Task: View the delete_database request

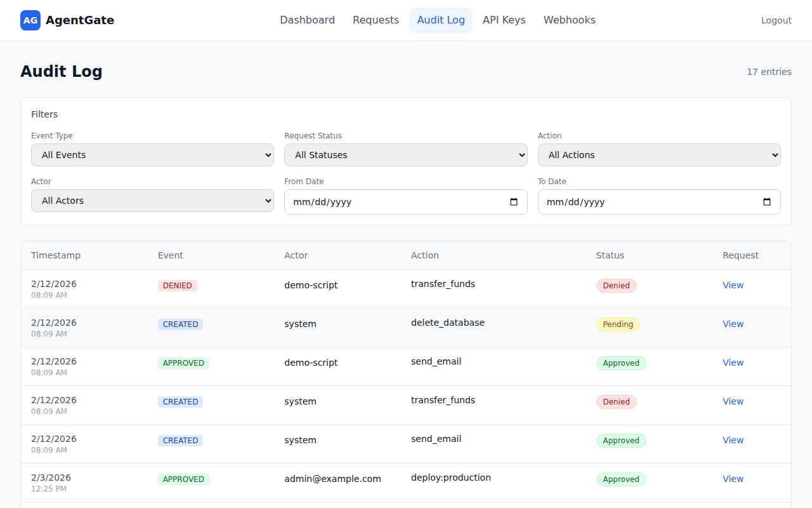Action: coord(733,324)
